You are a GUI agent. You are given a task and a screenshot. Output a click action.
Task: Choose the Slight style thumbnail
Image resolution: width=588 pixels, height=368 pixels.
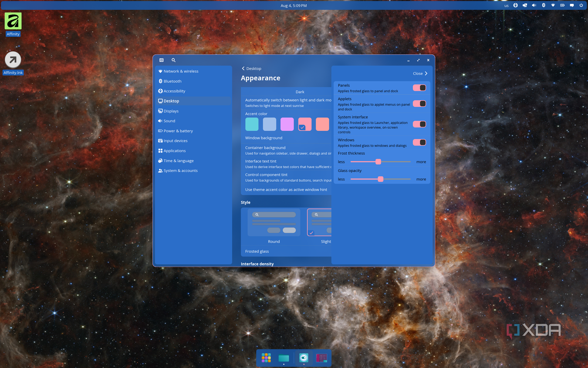(x=320, y=222)
